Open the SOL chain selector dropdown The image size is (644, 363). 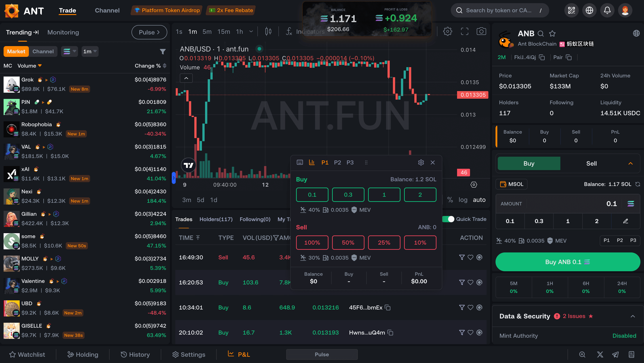pos(70,51)
